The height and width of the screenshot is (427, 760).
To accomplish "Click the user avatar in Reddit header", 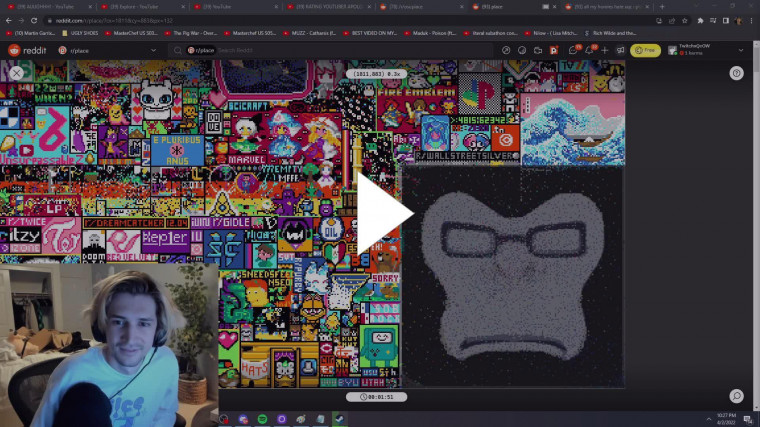I will click(672, 50).
